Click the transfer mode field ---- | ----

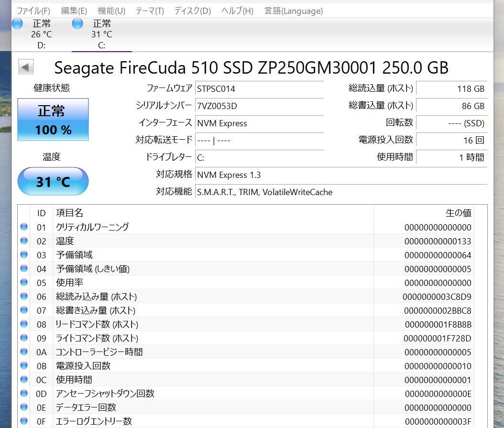259,141
